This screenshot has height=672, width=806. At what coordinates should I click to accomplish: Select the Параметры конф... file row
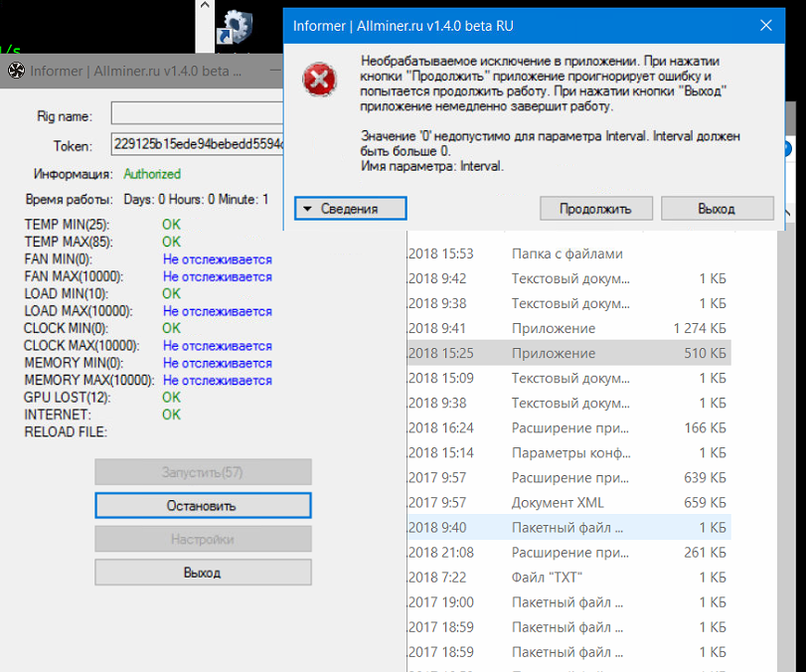click(569, 452)
